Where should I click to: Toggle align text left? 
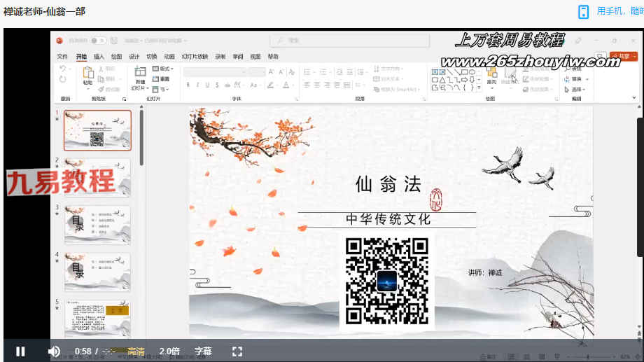coord(307,85)
